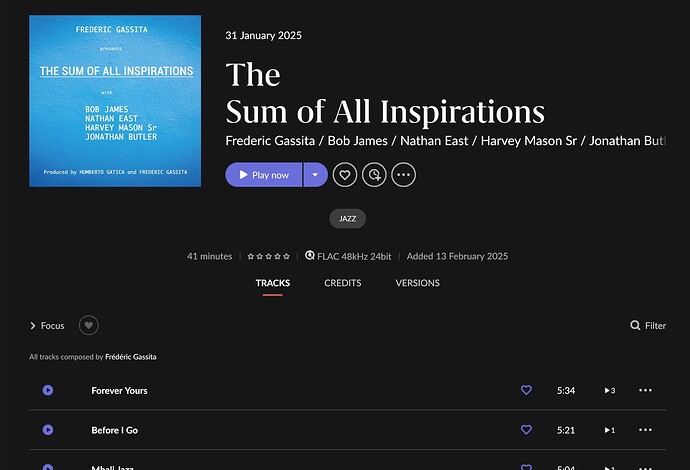Open more options for Before I Go
690x470 pixels.
click(645, 430)
